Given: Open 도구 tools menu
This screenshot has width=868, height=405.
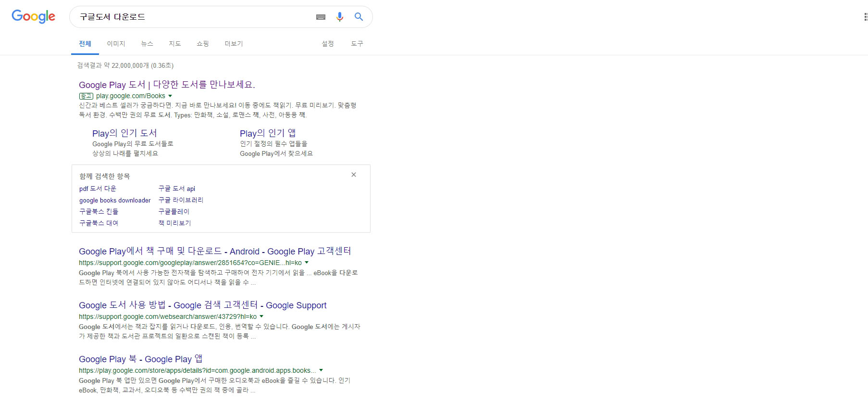Looking at the screenshot, I should click(x=357, y=44).
